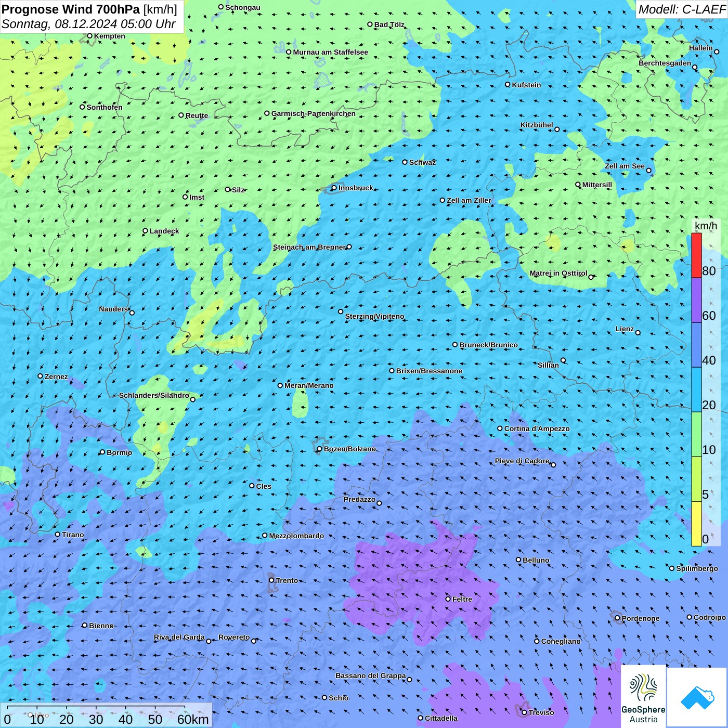
Task: Click the 'Kitzbühel' label
Action: point(537,125)
